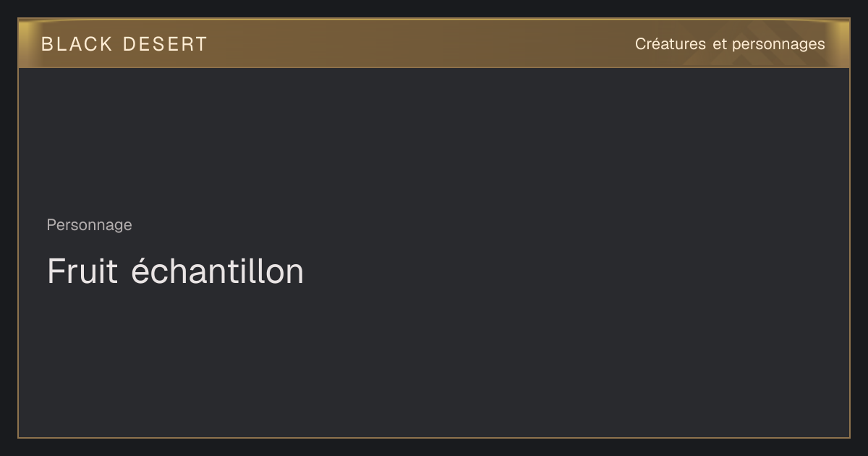This screenshot has height=456, width=868.
Task: Click the word et in the header
Action: 719,44
